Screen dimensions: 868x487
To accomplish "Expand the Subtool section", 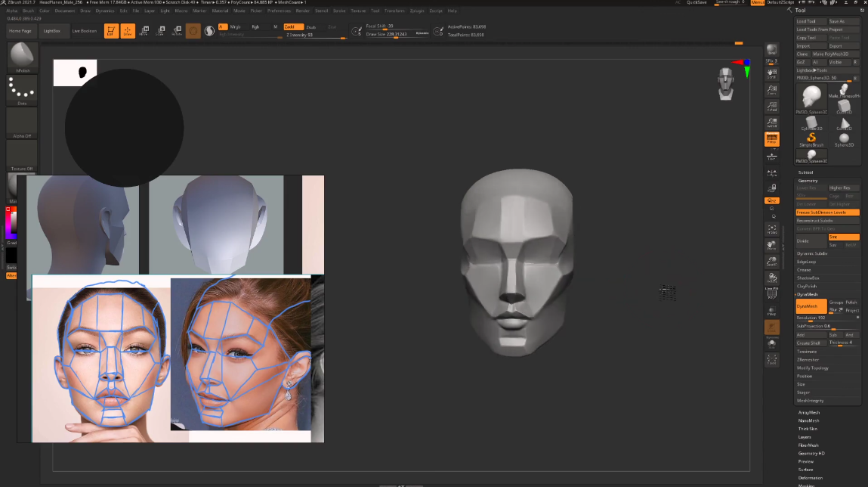I will (805, 172).
